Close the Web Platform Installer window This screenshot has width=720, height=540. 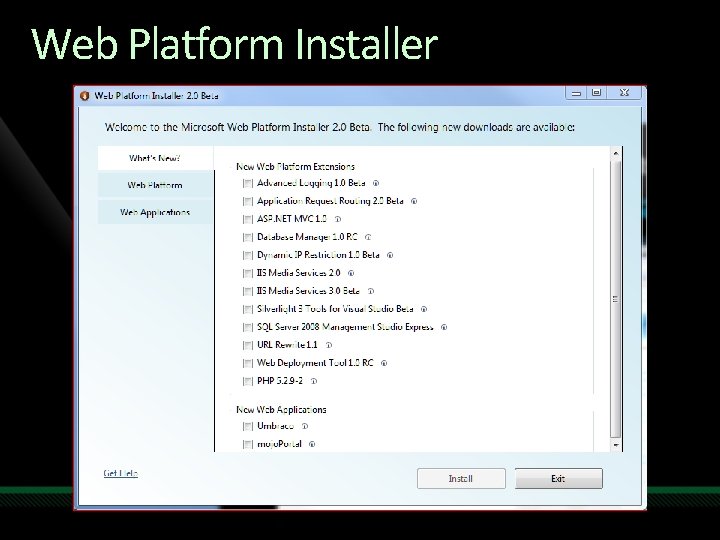coord(624,93)
